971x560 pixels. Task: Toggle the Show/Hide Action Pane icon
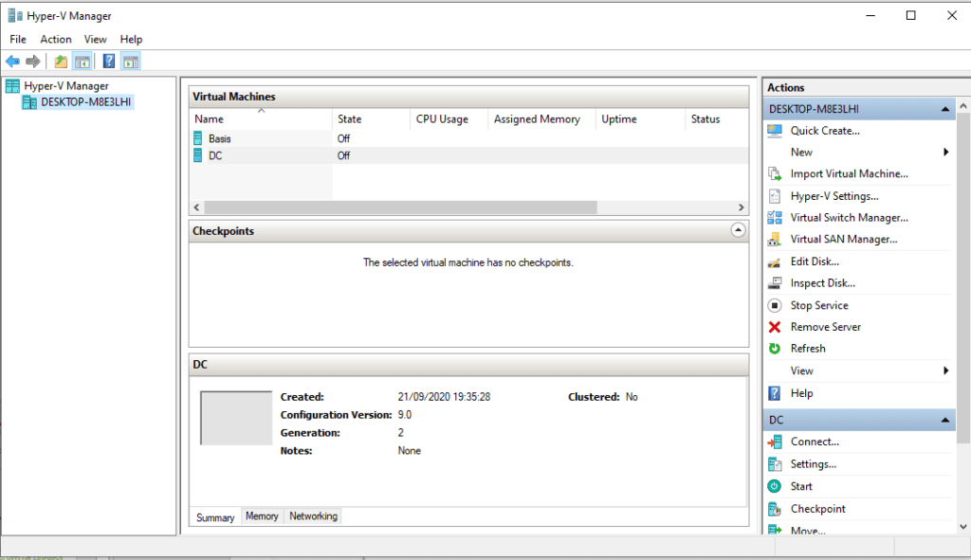point(131,62)
